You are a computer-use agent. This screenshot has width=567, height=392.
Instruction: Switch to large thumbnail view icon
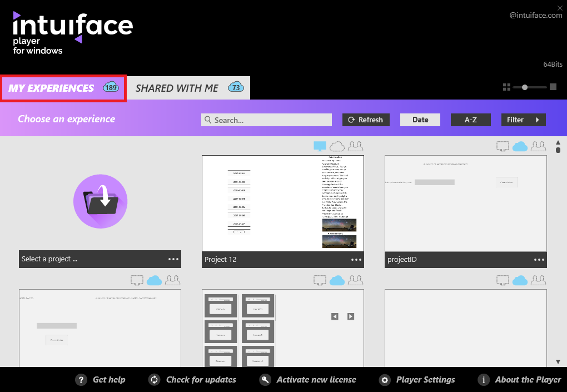553,87
